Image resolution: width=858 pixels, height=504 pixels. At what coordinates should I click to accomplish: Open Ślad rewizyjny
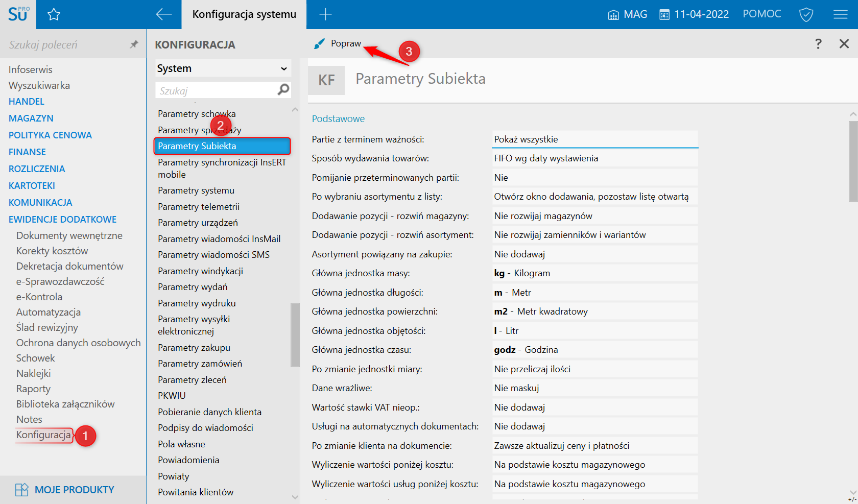coord(47,327)
